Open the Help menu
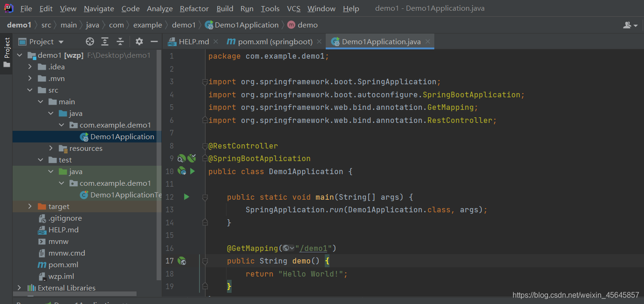644x304 pixels. point(351,8)
